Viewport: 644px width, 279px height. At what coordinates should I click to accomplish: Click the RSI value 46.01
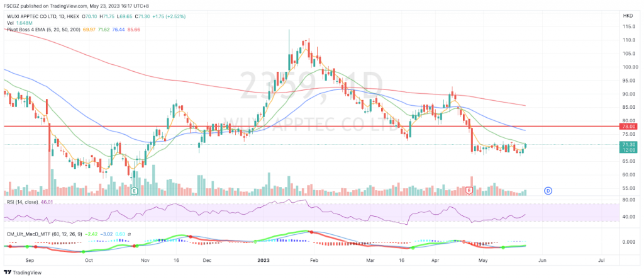pos(47,202)
